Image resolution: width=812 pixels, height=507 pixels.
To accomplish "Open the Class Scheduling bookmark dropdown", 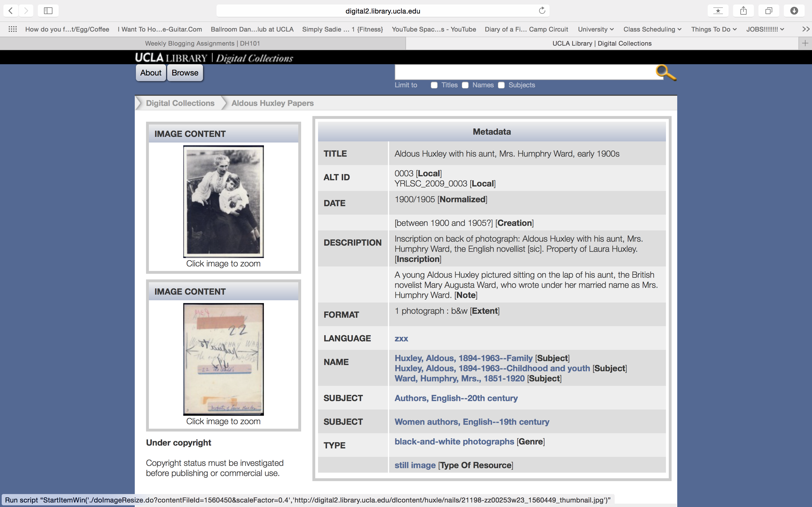I will 652,29.
